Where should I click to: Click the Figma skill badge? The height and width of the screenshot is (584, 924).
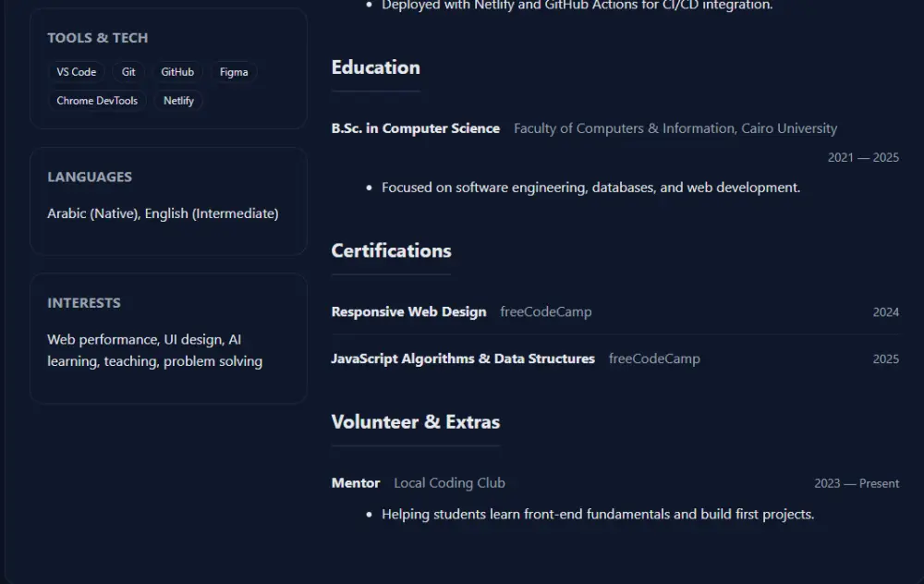point(234,71)
